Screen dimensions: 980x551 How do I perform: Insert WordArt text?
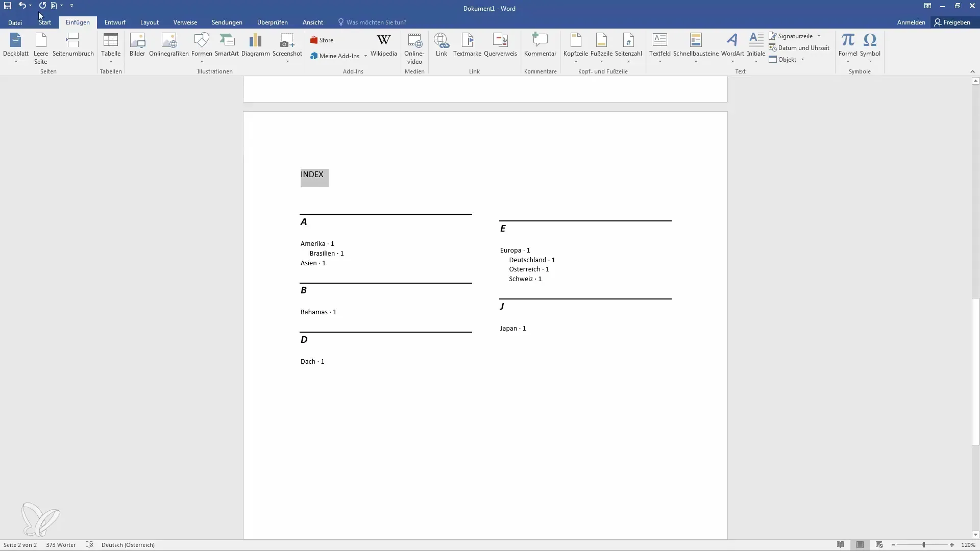pos(732,48)
